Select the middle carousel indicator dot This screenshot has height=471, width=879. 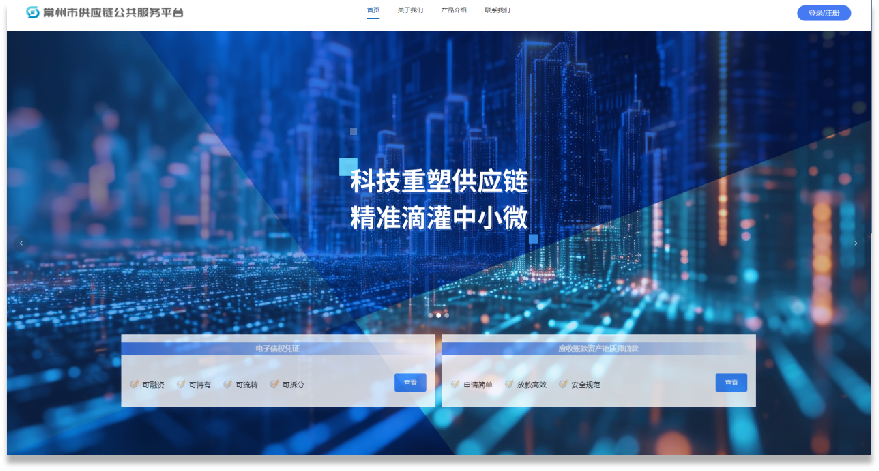click(438, 315)
